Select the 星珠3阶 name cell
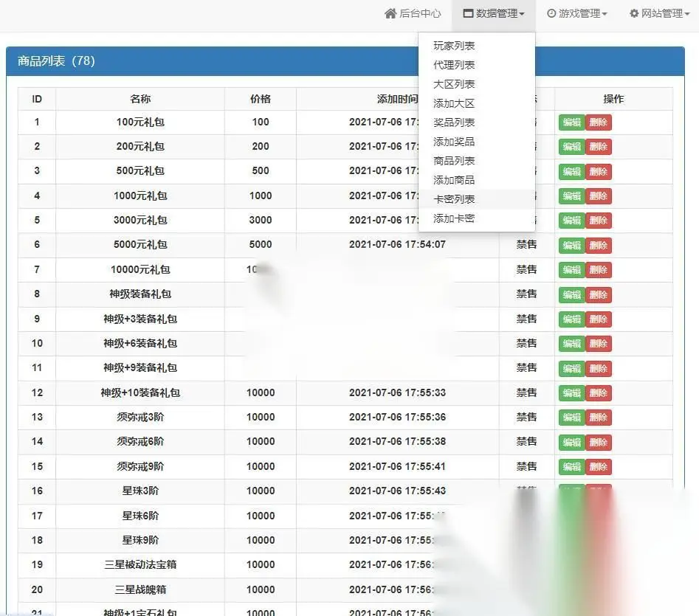This screenshot has height=616, width=699. click(140, 491)
